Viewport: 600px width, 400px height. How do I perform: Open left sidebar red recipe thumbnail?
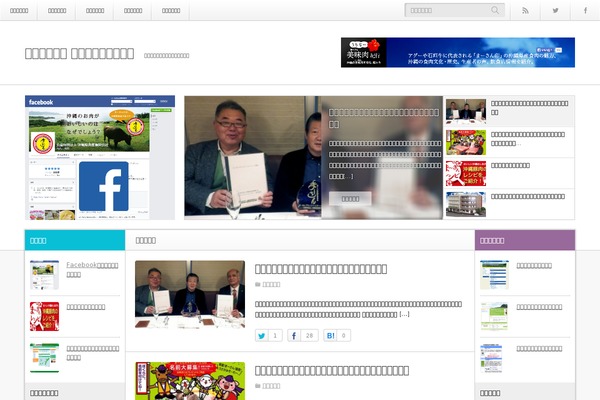[44, 317]
